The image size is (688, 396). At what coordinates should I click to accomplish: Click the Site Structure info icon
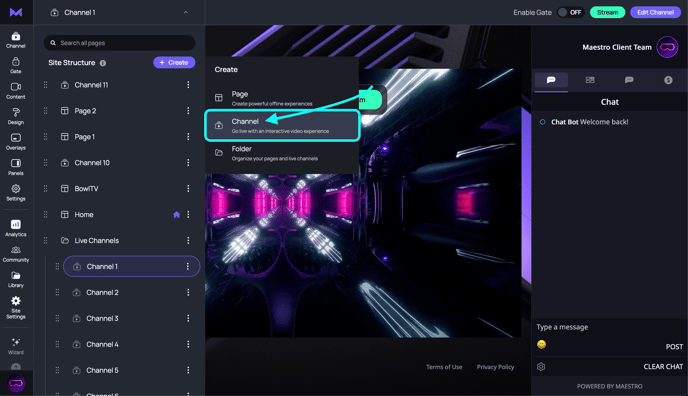pyautogui.click(x=103, y=63)
